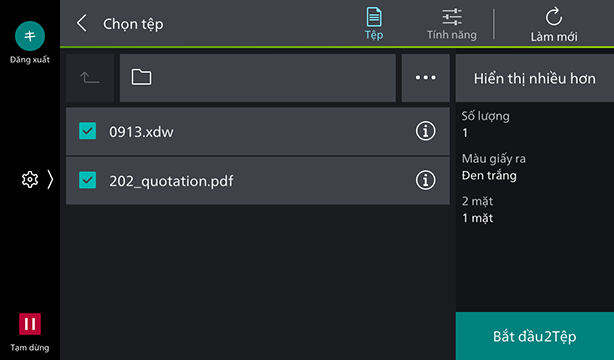Switch to the Tính năng tab
Image resolution: width=614 pixels, height=360 pixels.
click(452, 24)
